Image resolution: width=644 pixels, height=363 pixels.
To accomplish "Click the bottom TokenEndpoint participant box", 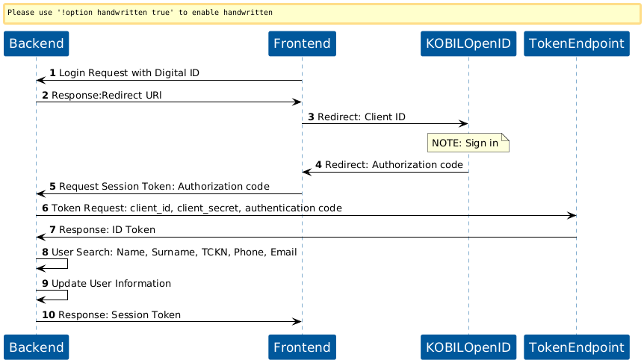I will (576, 347).
